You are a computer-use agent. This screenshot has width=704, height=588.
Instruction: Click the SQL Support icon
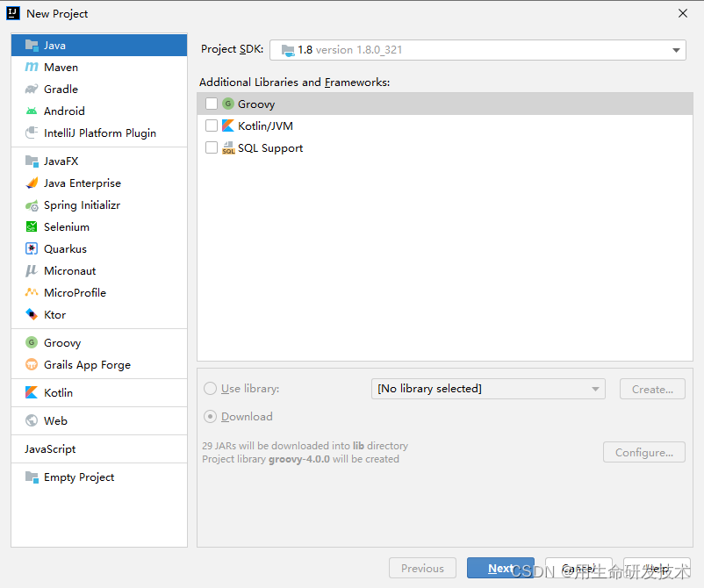pyautogui.click(x=228, y=147)
